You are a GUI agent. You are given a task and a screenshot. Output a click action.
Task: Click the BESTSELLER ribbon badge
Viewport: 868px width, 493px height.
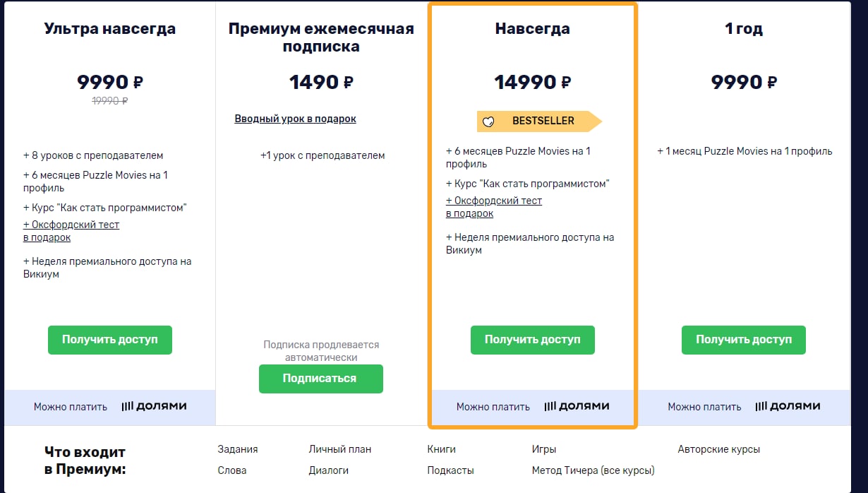(x=539, y=121)
